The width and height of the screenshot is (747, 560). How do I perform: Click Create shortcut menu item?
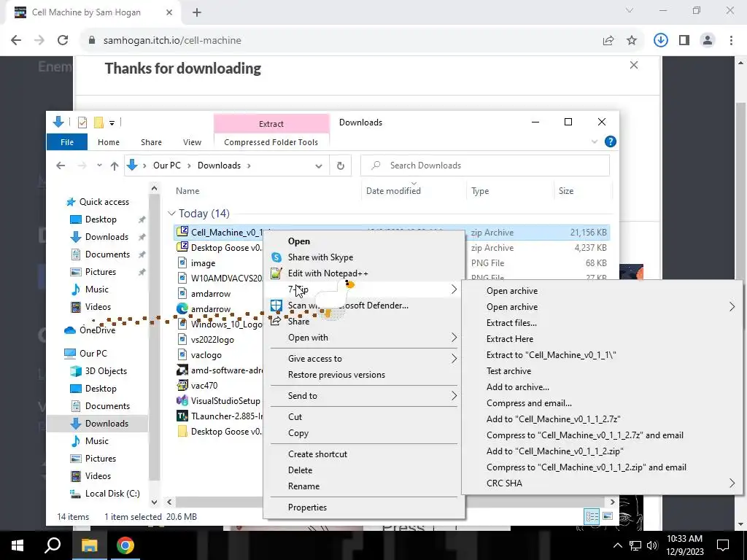point(364,454)
